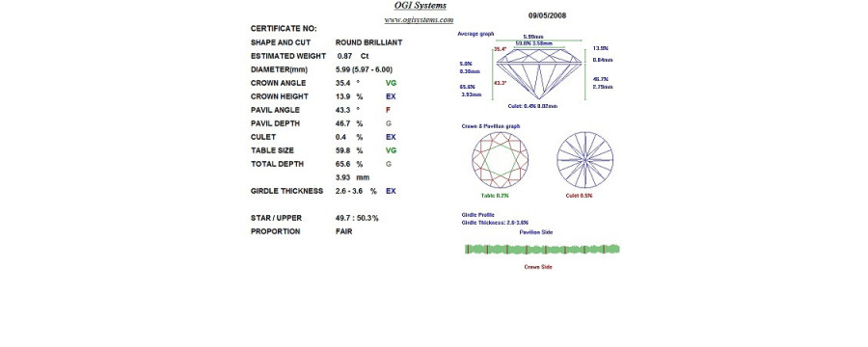
Task: Click the ROUND BRILLIANT shape value
Action: [x=368, y=42]
